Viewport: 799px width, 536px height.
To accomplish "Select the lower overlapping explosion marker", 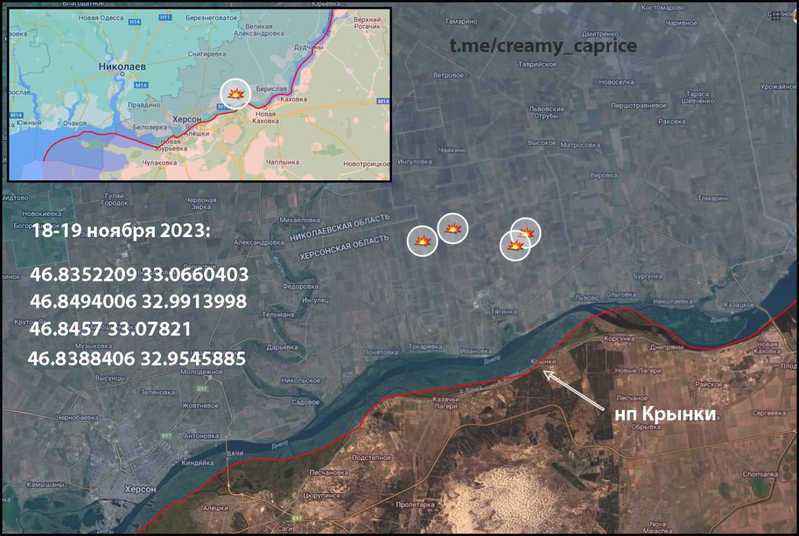I will click(514, 246).
